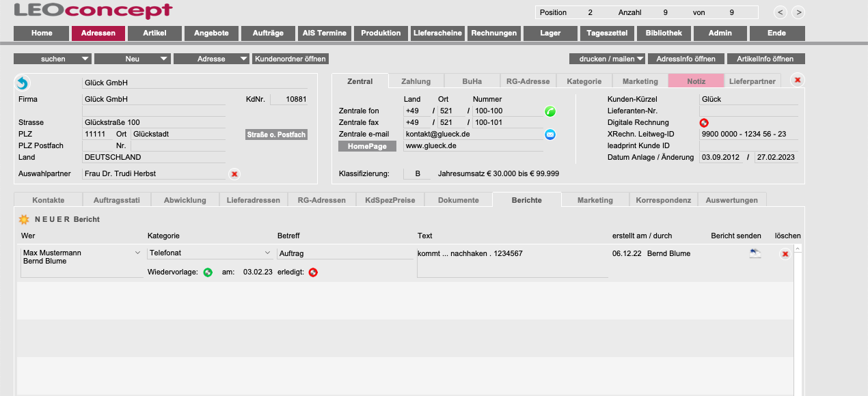Click the sun icon for new Bericht
Image resolution: width=868 pixels, height=396 pixels.
pyautogui.click(x=24, y=220)
